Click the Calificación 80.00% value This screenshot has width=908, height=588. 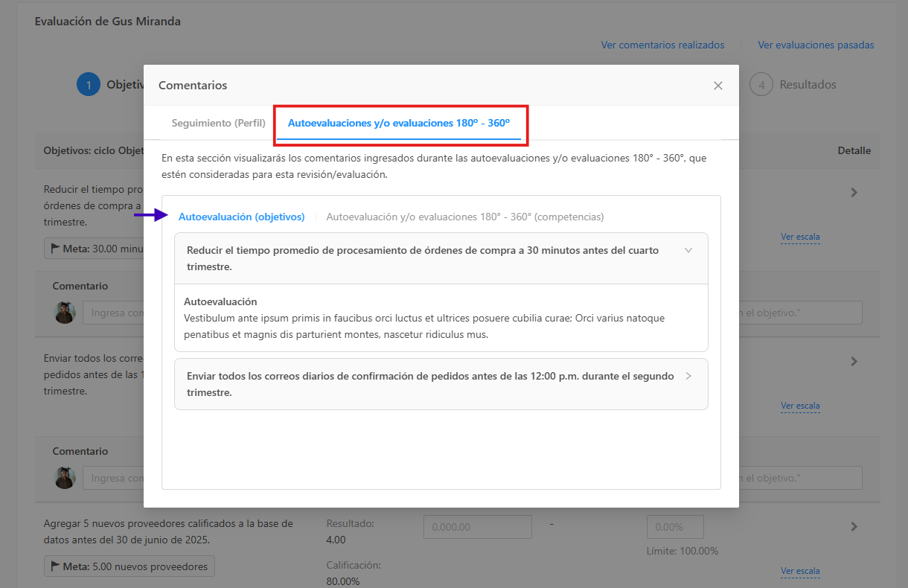coord(343,581)
